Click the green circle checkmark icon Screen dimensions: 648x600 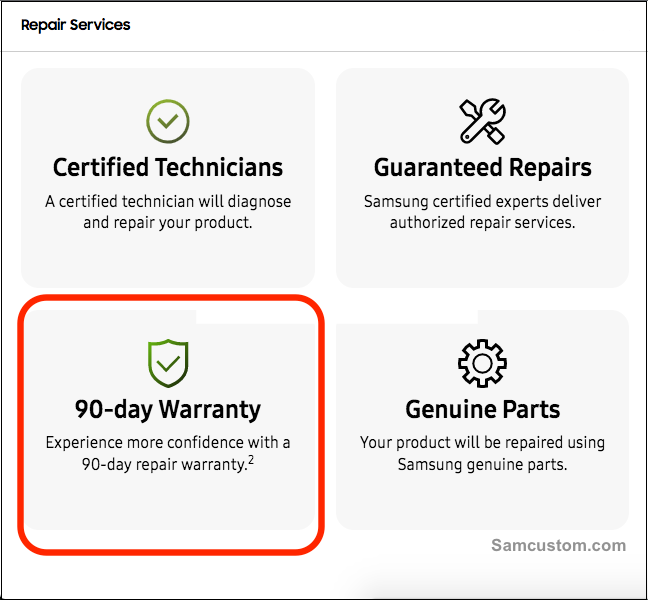tap(168, 121)
